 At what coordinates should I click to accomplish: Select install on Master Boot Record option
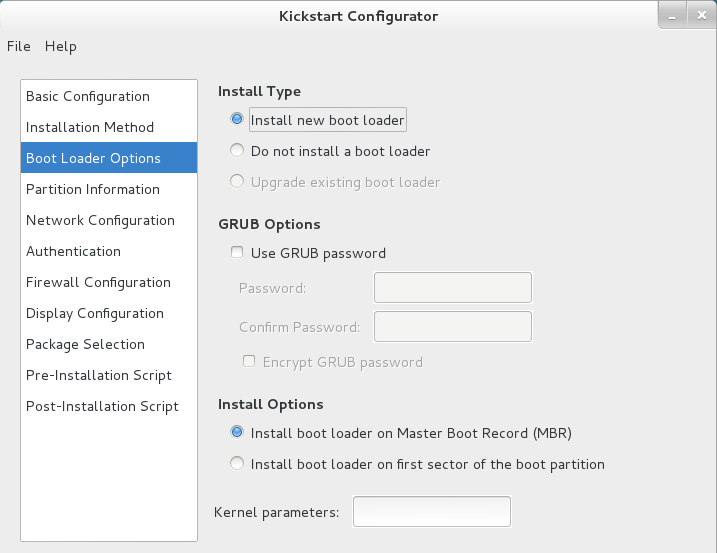pyautogui.click(x=237, y=433)
